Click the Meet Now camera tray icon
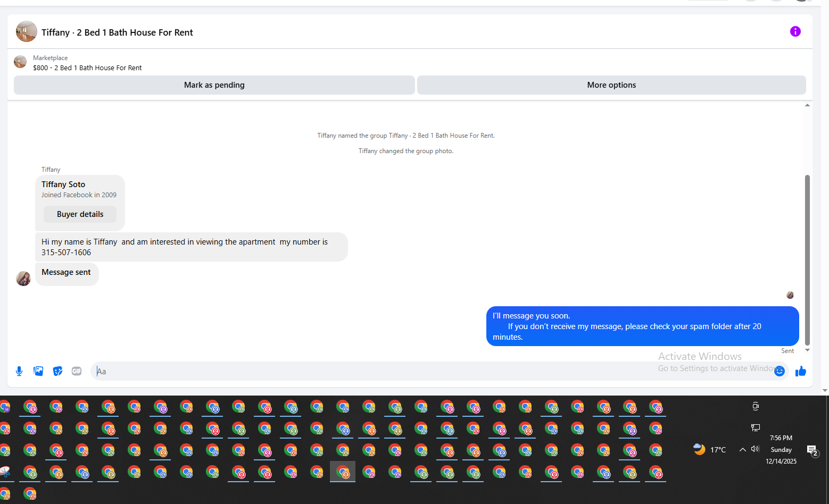This screenshot has height=504, width=829. tap(756, 406)
